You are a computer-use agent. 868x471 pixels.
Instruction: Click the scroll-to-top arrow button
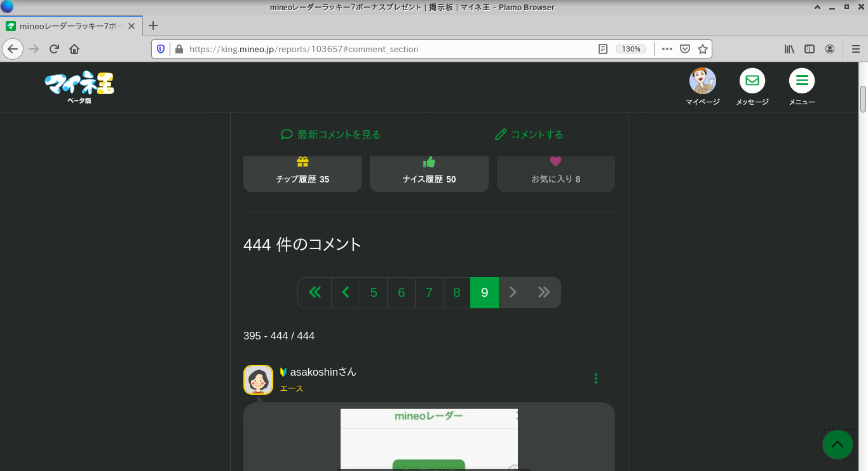pos(837,444)
